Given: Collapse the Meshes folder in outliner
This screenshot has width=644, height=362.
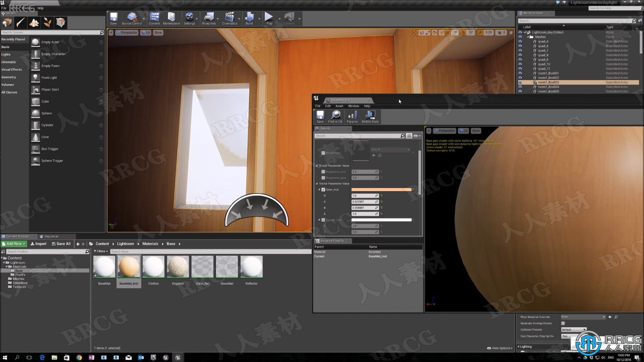Looking at the screenshot, I should pos(528,37).
